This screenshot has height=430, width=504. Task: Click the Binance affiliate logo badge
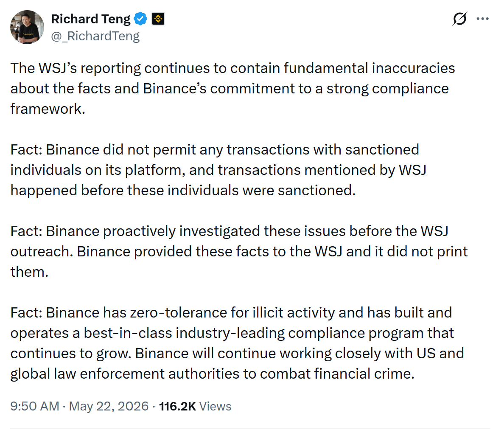point(158,19)
